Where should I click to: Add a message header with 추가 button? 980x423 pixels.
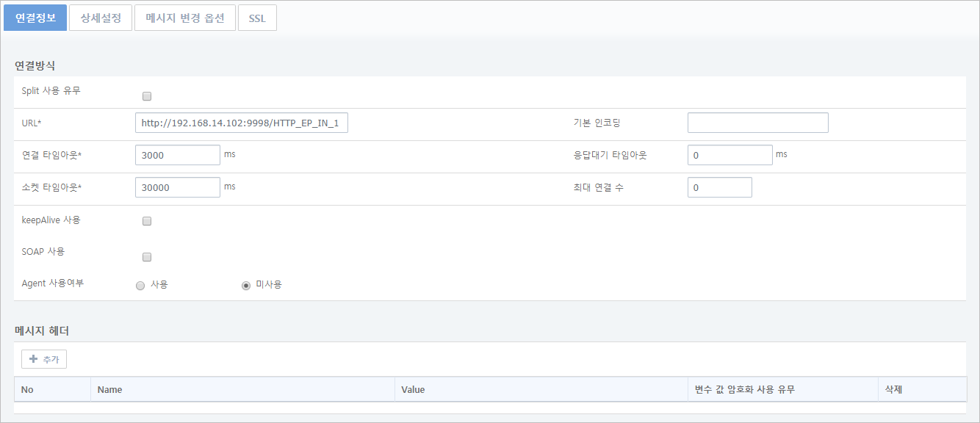click(x=44, y=359)
